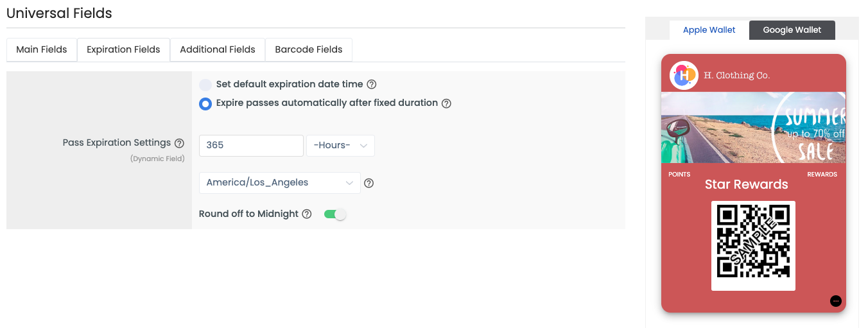The height and width of the screenshot is (328, 868).
Task: Select Set default expiration date time
Action: (x=205, y=85)
